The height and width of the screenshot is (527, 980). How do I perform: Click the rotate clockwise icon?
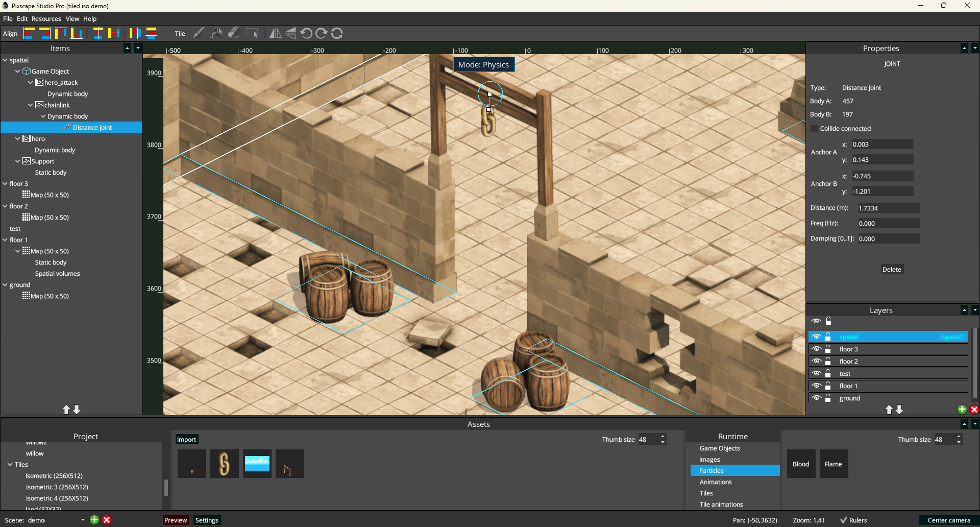click(322, 33)
